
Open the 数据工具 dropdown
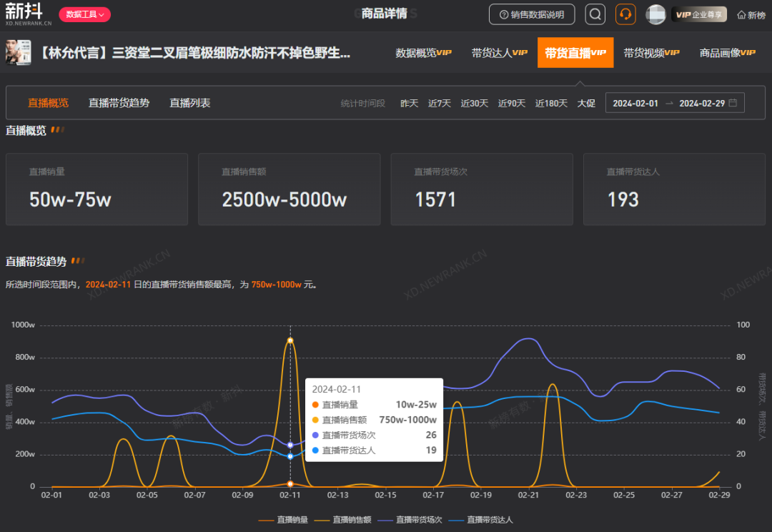click(84, 15)
